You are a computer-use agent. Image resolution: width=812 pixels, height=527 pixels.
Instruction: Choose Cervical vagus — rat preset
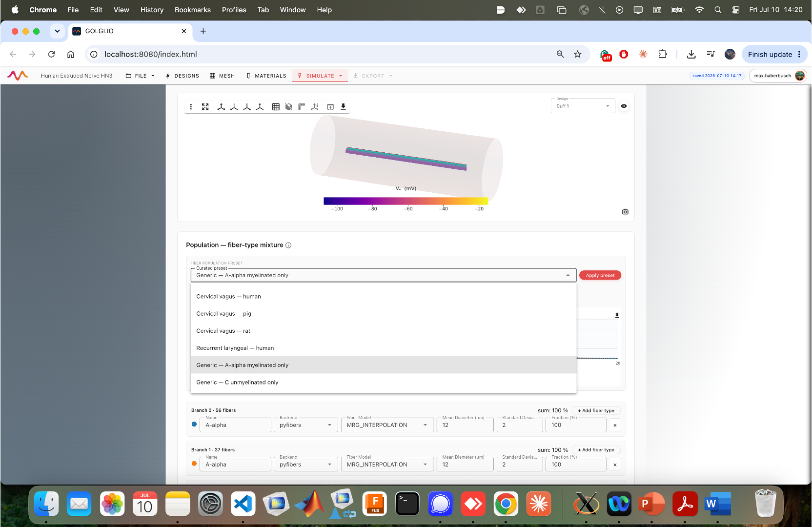point(384,331)
